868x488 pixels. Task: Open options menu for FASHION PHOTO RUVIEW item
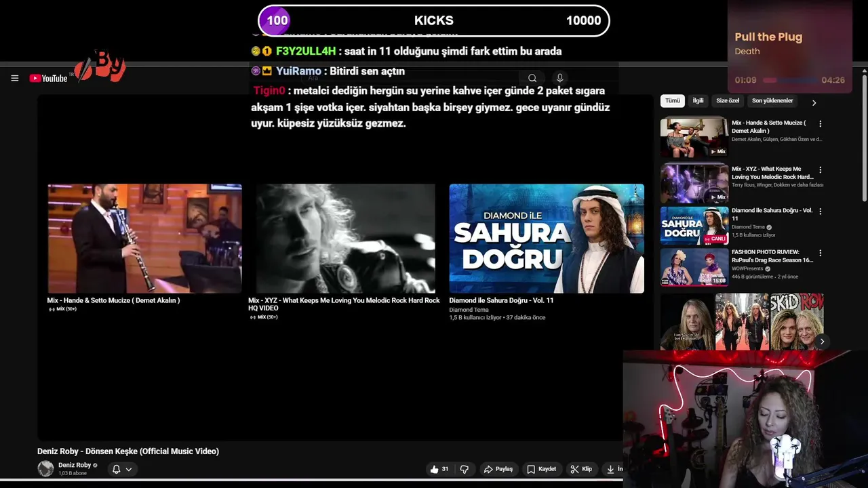pyautogui.click(x=820, y=253)
